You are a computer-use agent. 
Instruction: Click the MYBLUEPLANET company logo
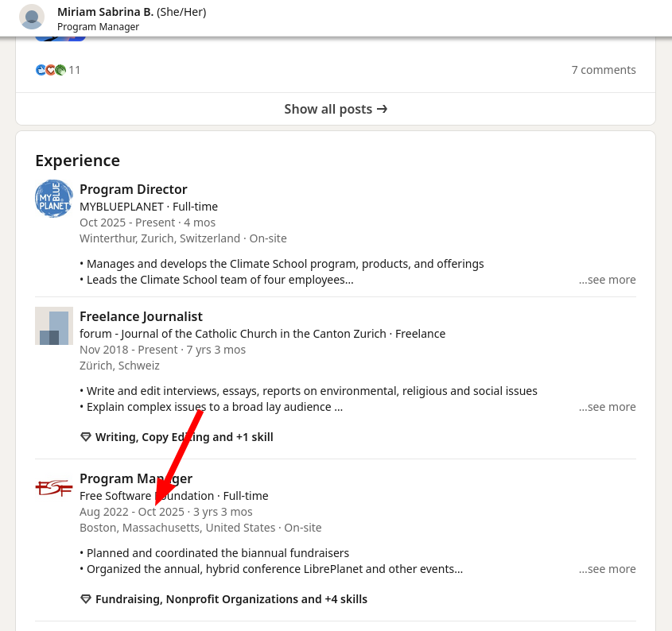[x=54, y=199]
